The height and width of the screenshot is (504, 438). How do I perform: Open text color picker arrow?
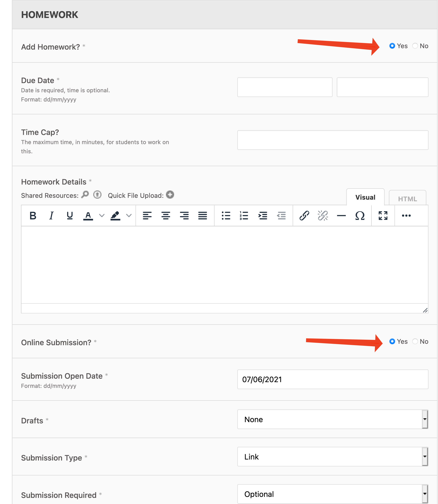(x=102, y=216)
